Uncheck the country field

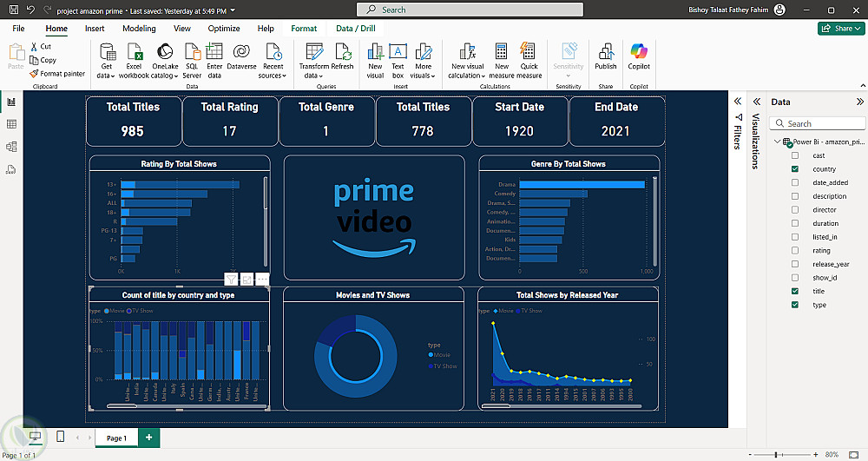coord(795,168)
